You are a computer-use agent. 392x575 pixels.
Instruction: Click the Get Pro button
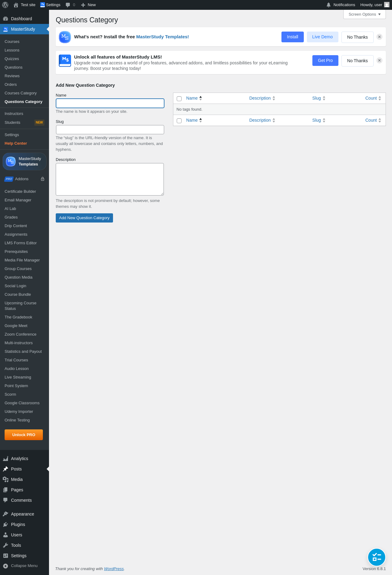pos(325,60)
